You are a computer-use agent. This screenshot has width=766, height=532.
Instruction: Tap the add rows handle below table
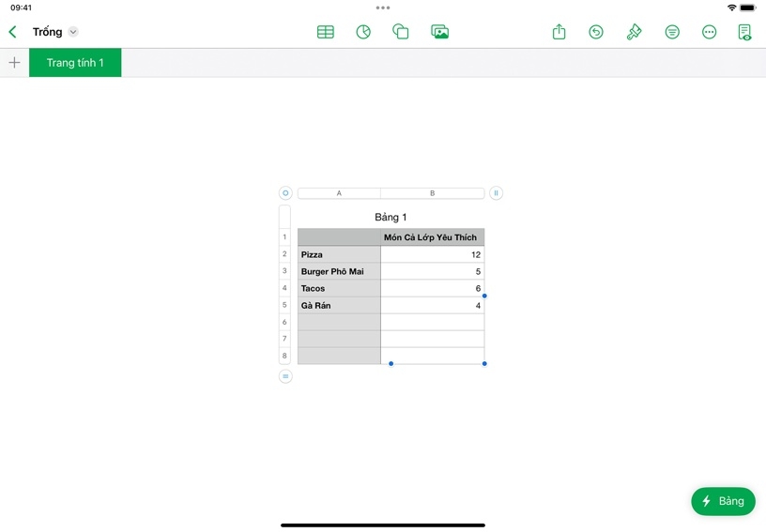tap(285, 376)
